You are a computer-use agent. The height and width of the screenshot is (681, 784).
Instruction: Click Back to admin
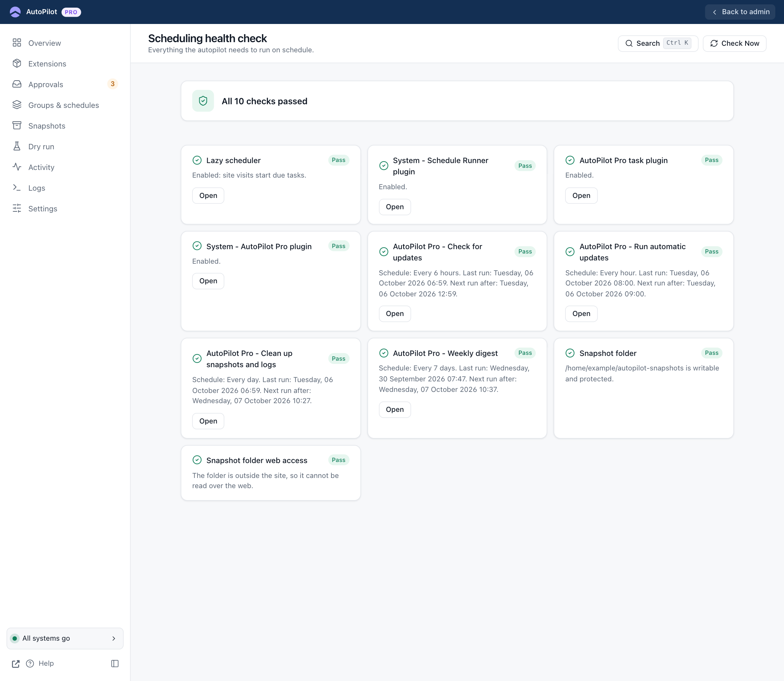coord(740,12)
